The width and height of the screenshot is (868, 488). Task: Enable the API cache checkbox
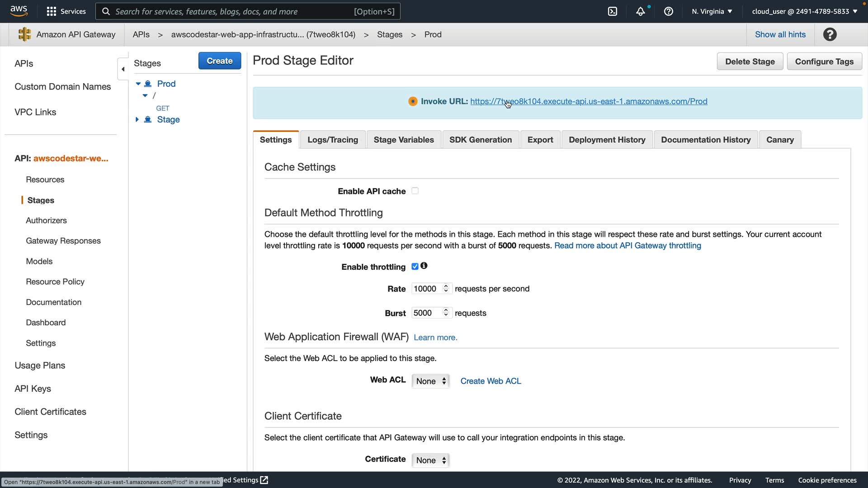coord(415,191)
